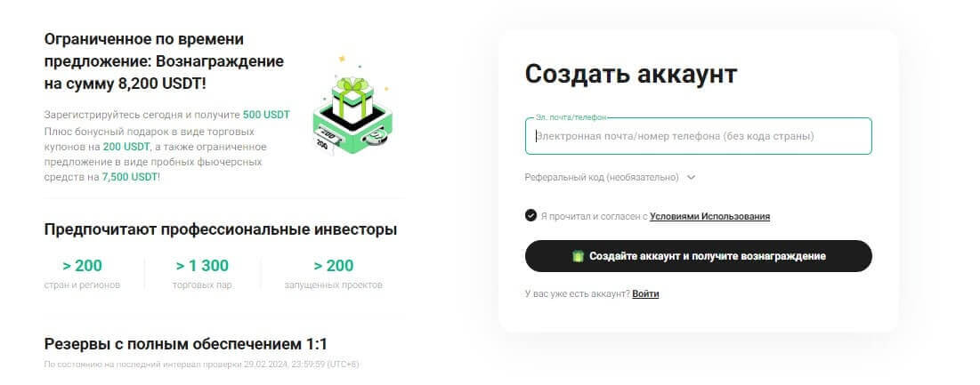This screenshot has height=385, width=980.
Task: Click 'Резервы с полным обеспечением 1:1' heading
Action: point(186,344)
